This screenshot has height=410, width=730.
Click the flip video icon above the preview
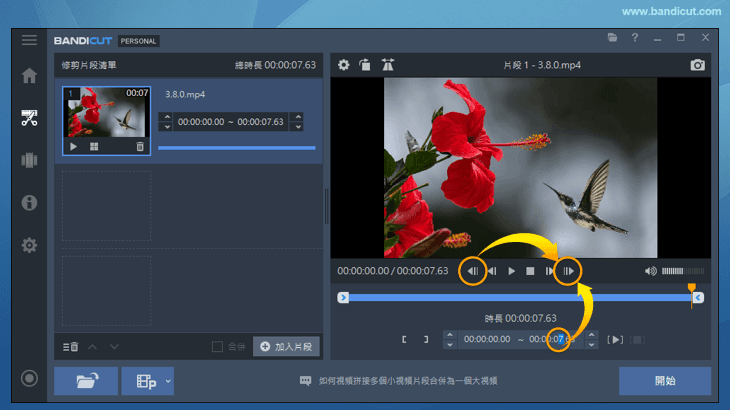[387, 65]
